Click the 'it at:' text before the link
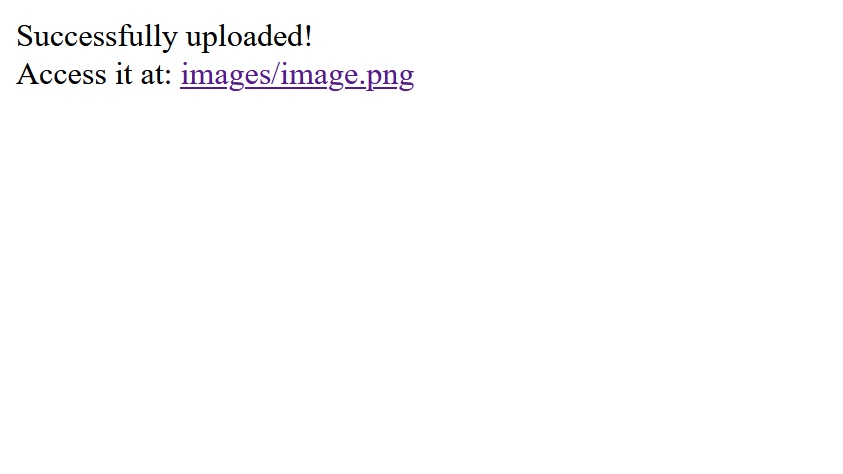Viewport: 843px width, 474px height. (x=144, y=74)
